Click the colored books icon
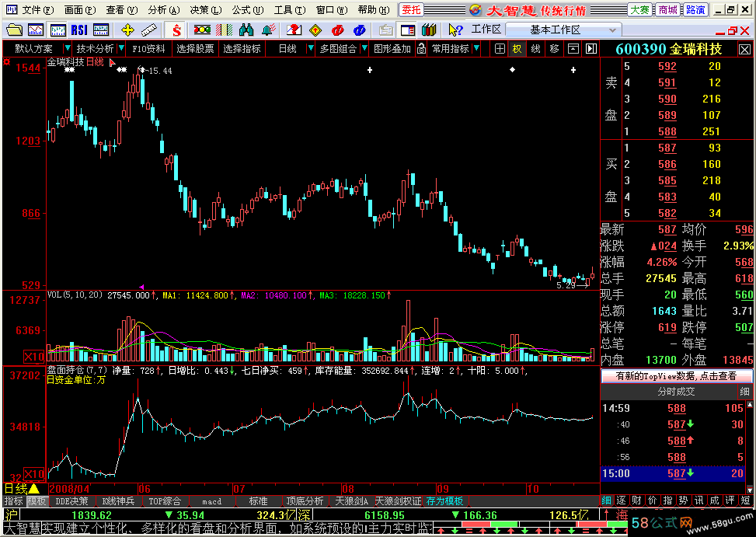The width and height of the screenshot is (756, 537). 429,30
